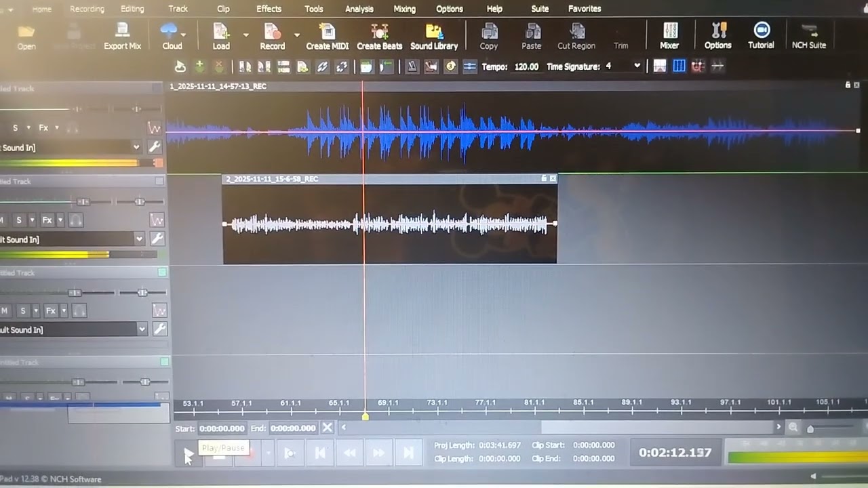The image size is (868, 488).
Task: Toggle headphone monitoring on third track
Action: 79,310
